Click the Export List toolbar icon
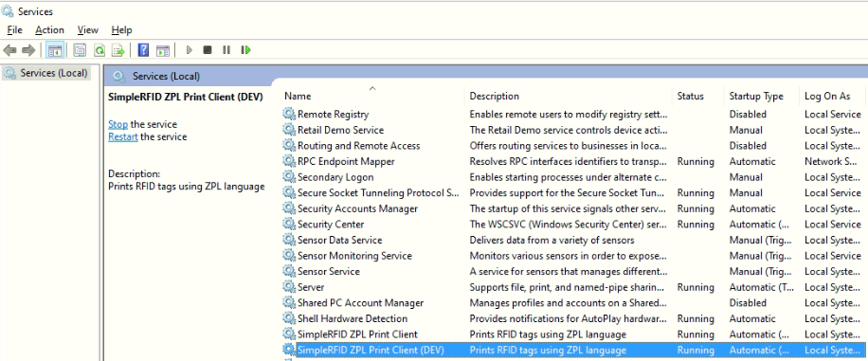The image size is (868, 361). [x=118, y=50]
